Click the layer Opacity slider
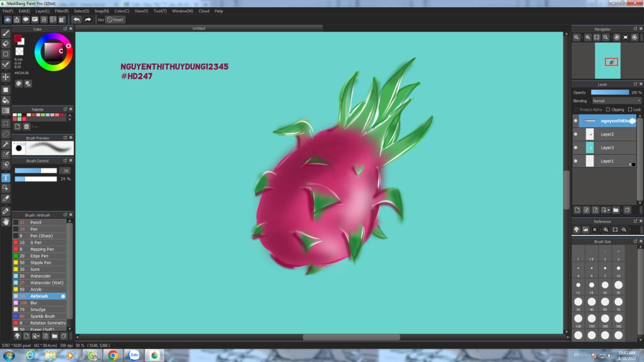 click(610, 92)
